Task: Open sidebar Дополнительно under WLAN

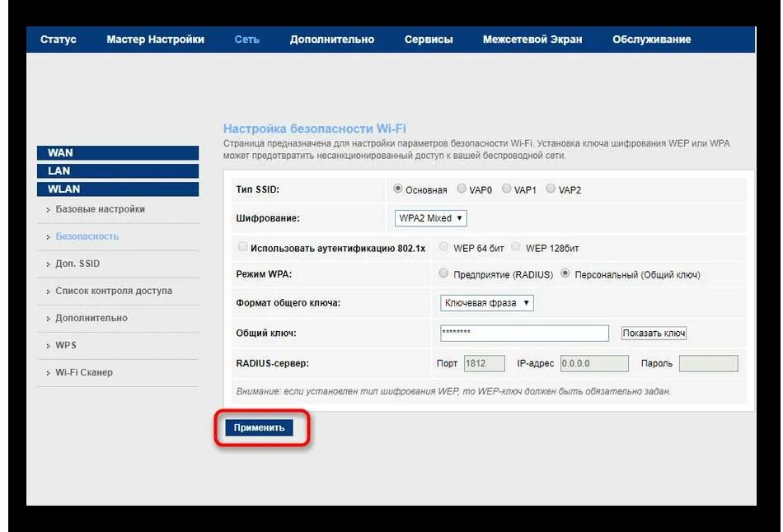Action: [91, 318]
